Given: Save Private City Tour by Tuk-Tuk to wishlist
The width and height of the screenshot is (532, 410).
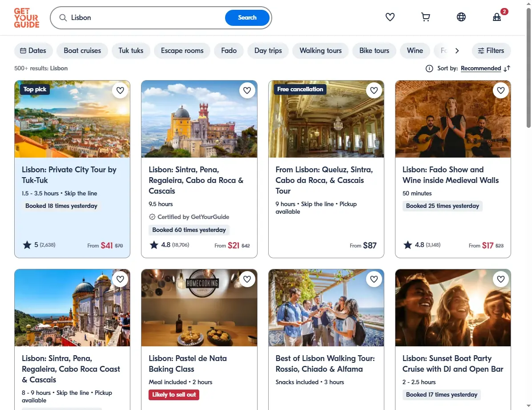Looking at the screenshot, I should tap(120, 90).
